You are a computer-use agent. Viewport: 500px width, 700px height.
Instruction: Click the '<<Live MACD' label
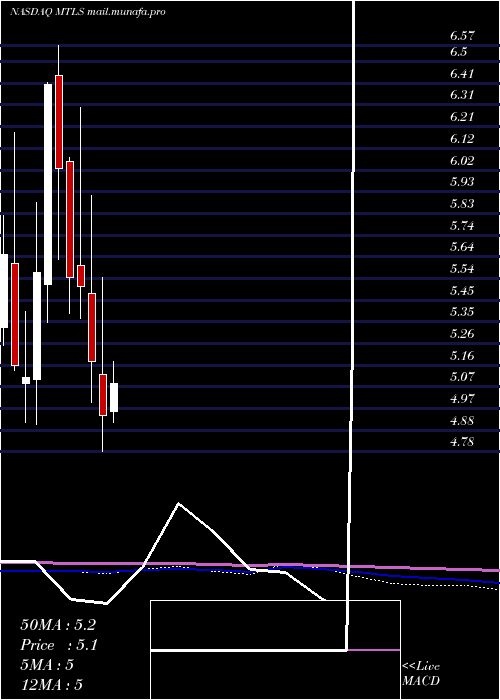pos(421,674)
